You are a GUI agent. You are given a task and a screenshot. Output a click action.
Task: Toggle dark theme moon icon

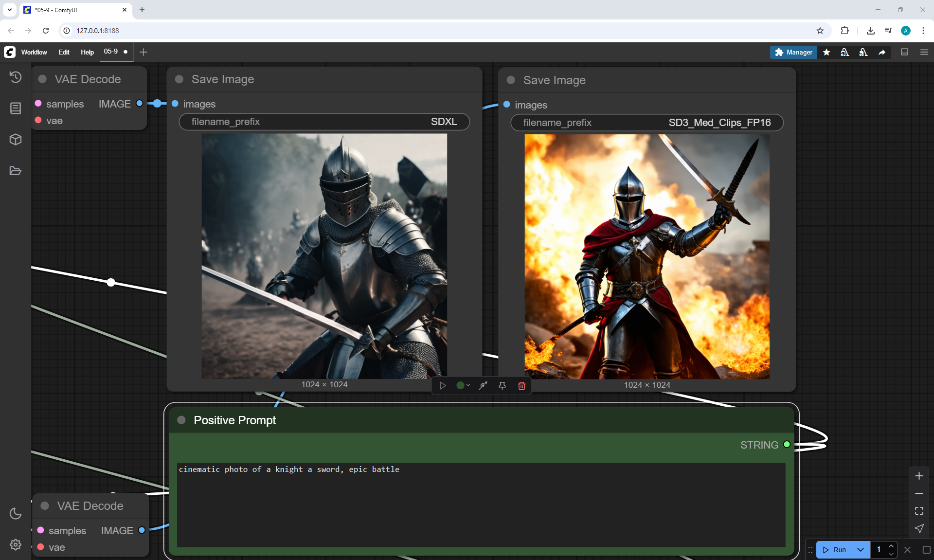(16, 513)
